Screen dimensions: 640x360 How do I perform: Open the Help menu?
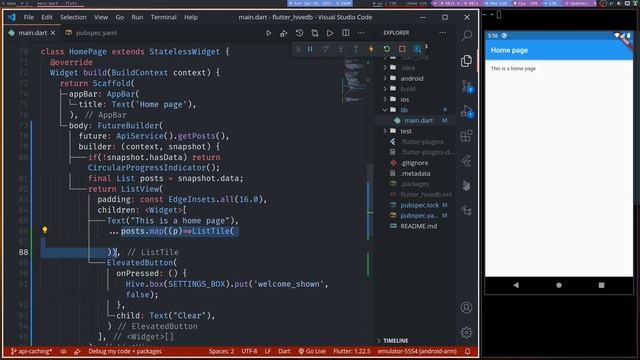tap(191, 17)
